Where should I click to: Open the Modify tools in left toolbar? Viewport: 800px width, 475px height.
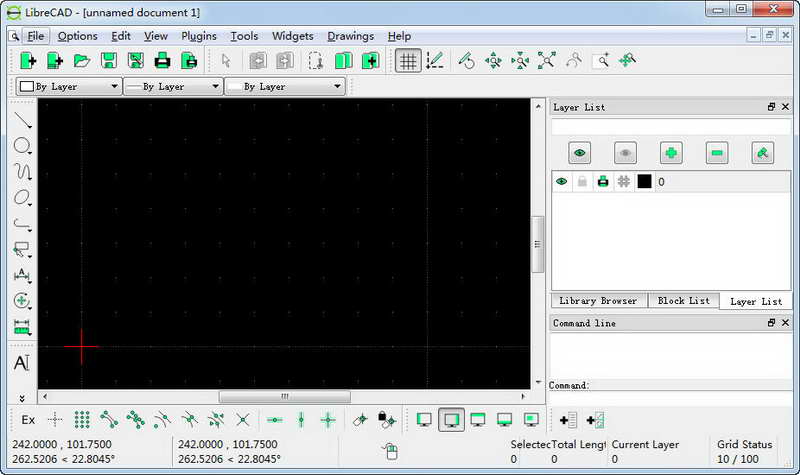22,301
